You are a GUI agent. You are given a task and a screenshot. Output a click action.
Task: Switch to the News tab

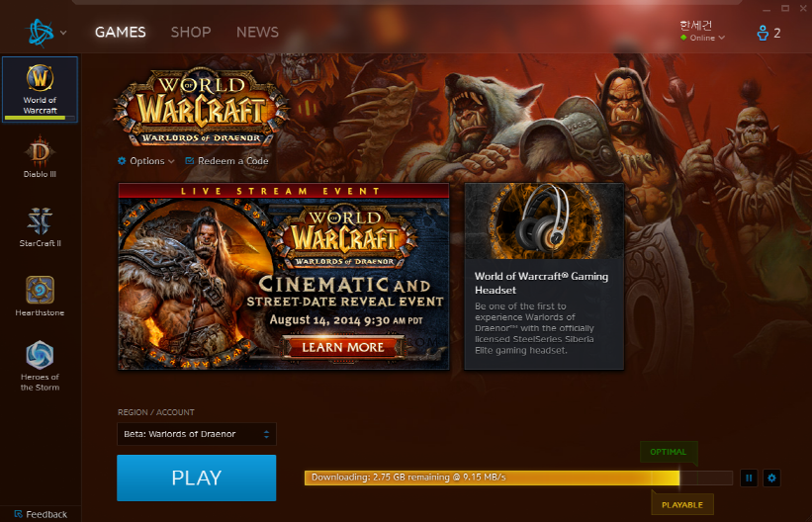click(257, 32)
